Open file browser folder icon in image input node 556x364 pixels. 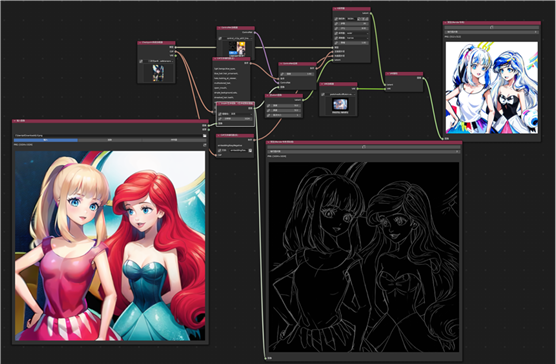205,135
